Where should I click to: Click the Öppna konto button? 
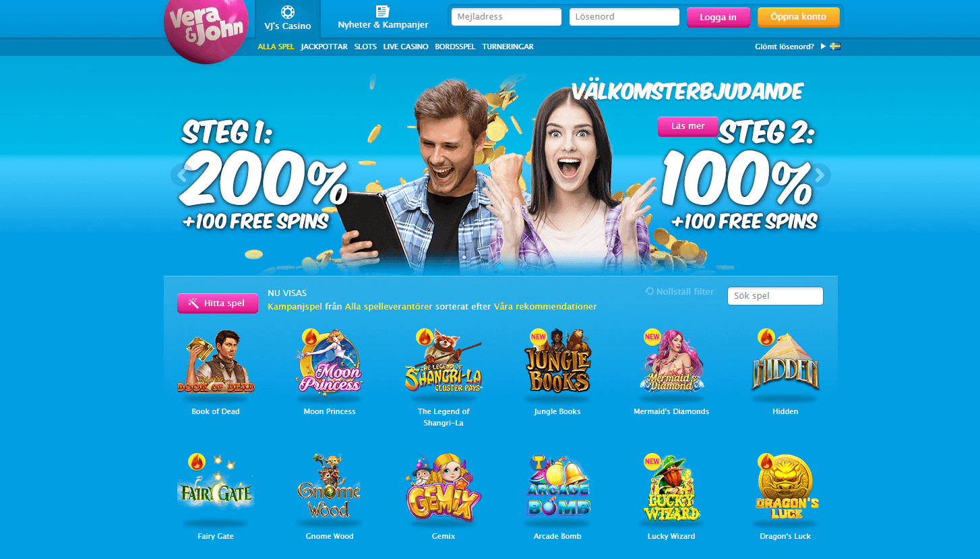[798, 17]
